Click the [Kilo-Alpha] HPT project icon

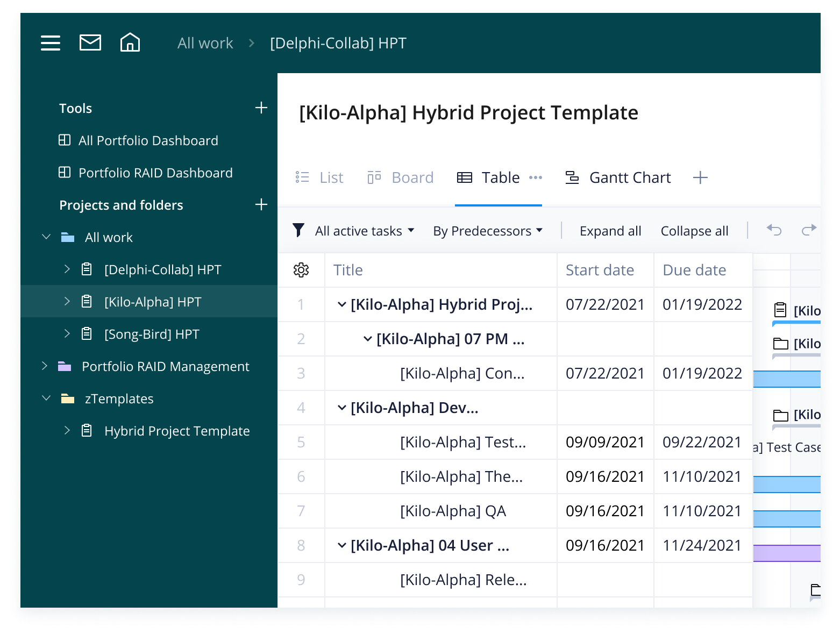tap(87, 302)
